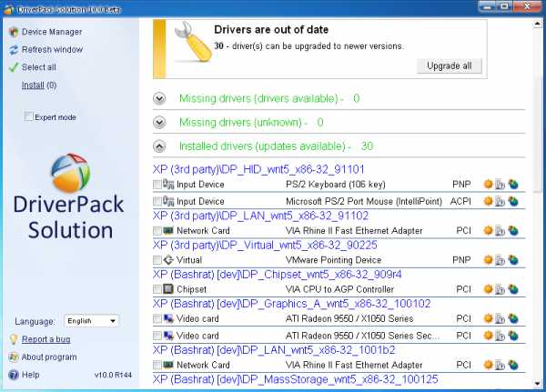Click the orange gear icon for VIA CPU to AGP Controller

point(488,289)
